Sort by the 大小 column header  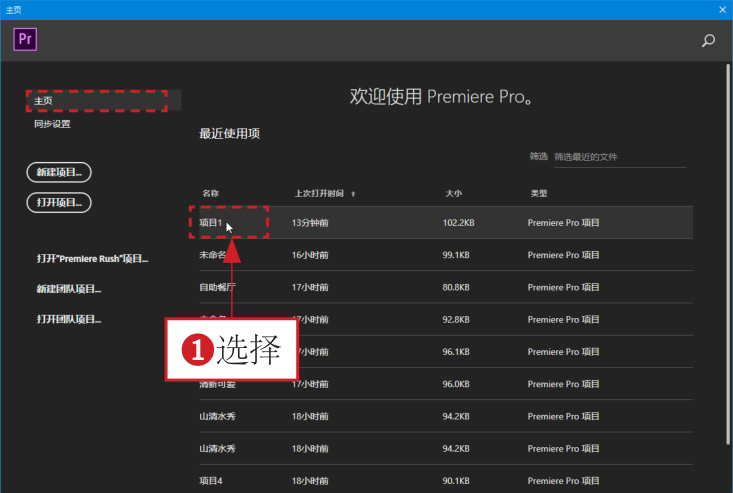(x=453, y=193)
